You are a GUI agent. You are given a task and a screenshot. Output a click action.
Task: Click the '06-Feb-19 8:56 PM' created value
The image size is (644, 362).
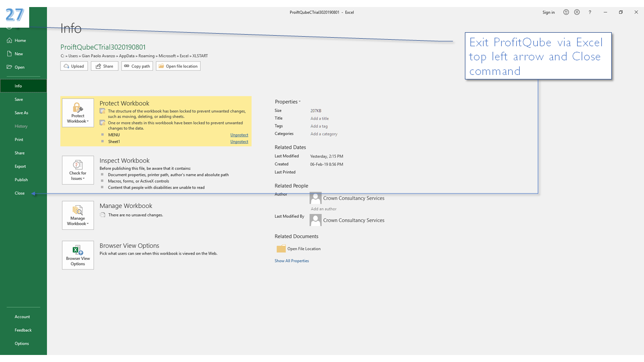pos(327,164)
